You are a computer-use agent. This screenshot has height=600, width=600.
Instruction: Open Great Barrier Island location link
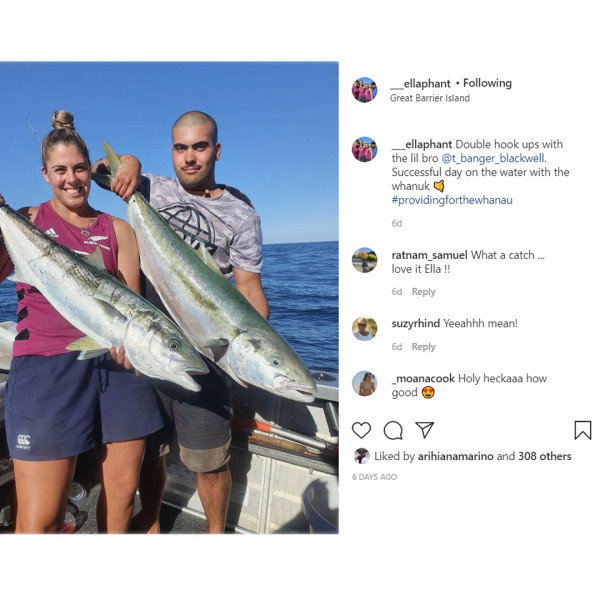tap(430, 98)
